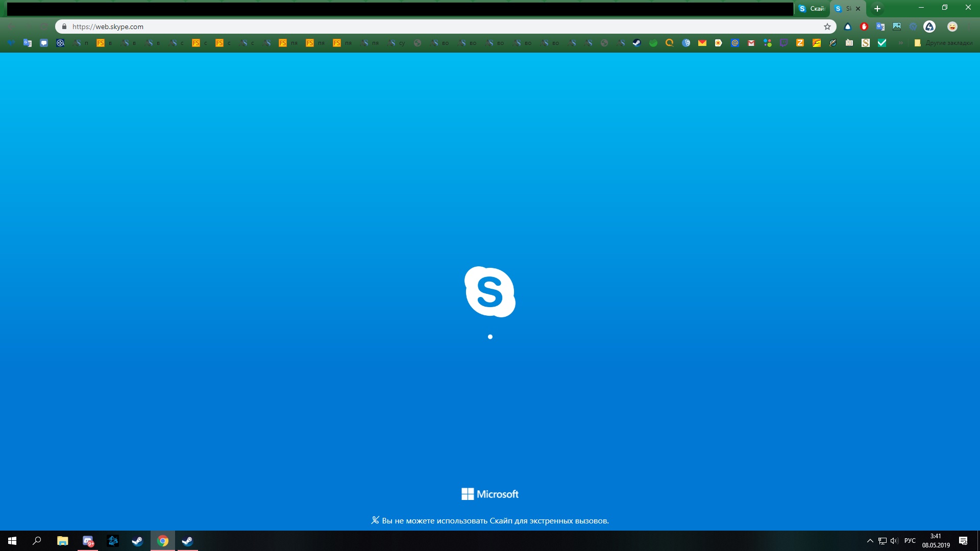Open the AS bookmark labeled су

396,43
